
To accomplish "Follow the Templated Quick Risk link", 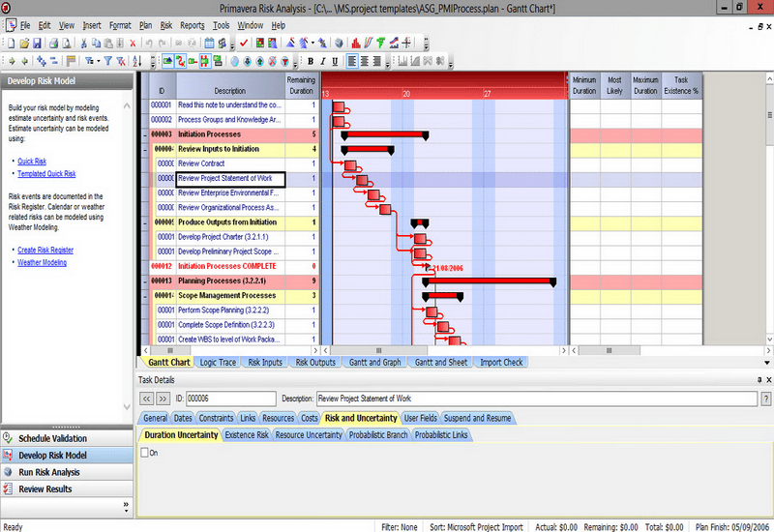I will 46,174.
